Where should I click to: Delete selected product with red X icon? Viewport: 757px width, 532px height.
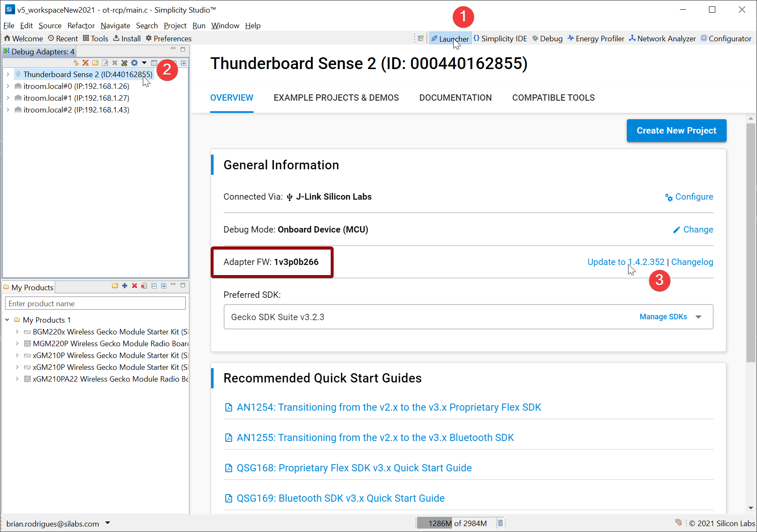[135, 286]
